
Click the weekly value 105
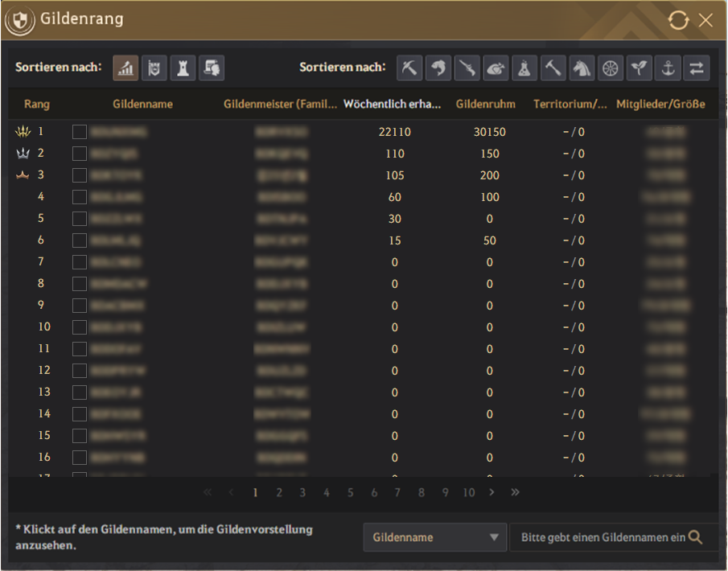coord(395,175)
